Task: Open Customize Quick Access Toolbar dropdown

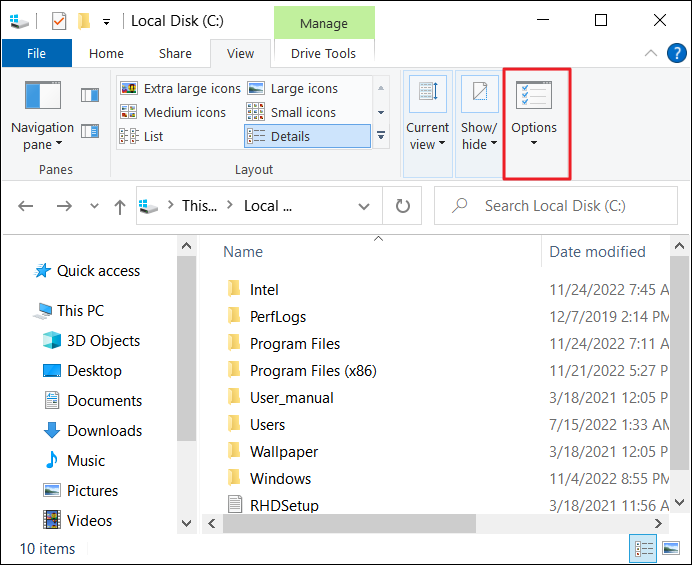Action: tap(106, 22)
